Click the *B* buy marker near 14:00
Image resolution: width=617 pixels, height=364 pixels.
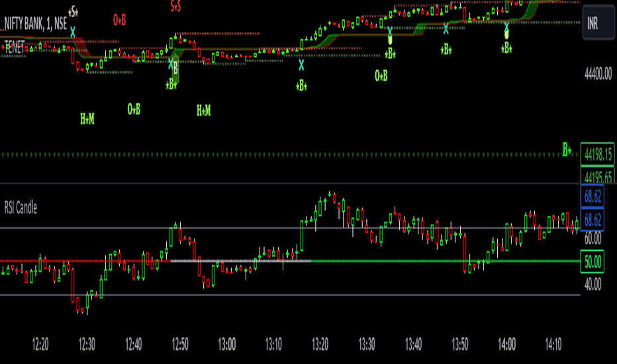(506, 48)
